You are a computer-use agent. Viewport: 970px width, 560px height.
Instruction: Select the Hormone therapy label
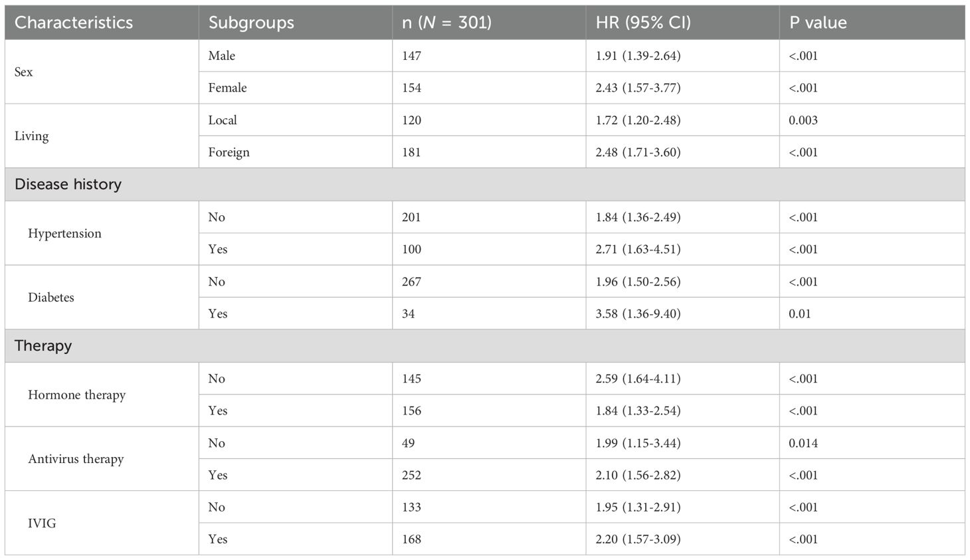click(x=76, y=395)
